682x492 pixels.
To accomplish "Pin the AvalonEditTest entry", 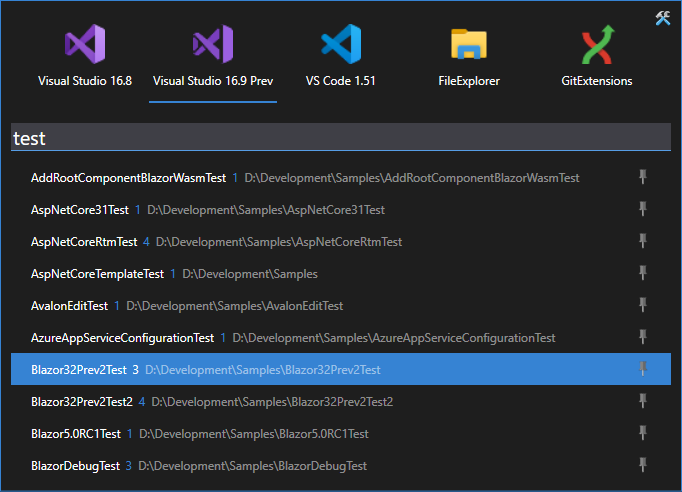I will (642, 305).
